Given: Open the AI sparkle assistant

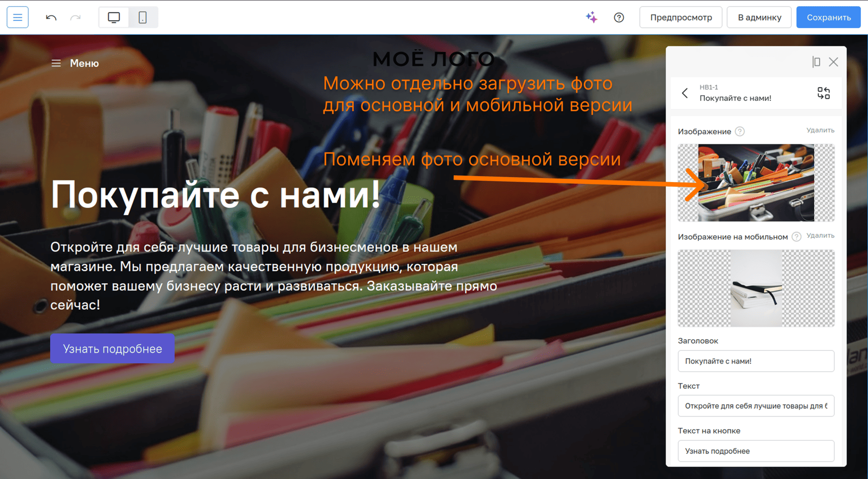Looking at the screenshot, I should [591, 17].
